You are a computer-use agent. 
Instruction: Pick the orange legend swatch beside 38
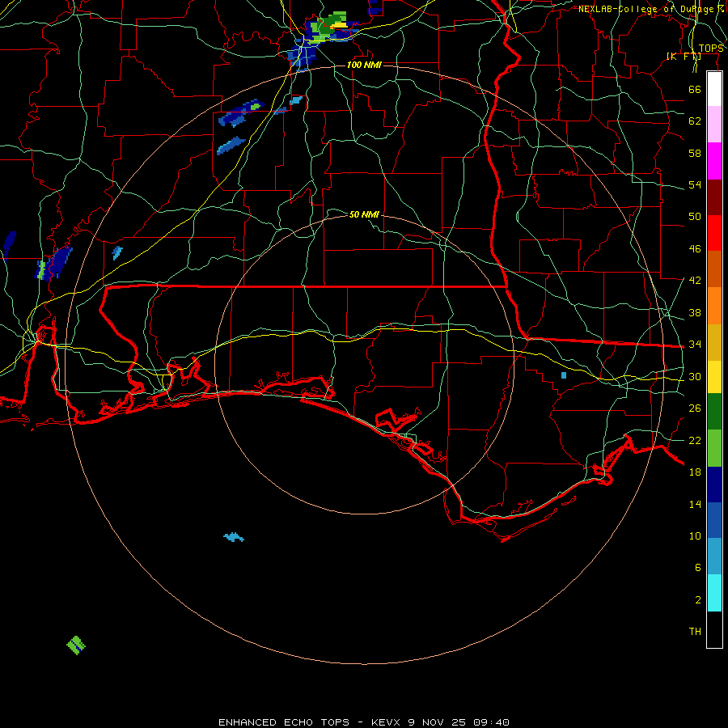click(x=714, y=306)
